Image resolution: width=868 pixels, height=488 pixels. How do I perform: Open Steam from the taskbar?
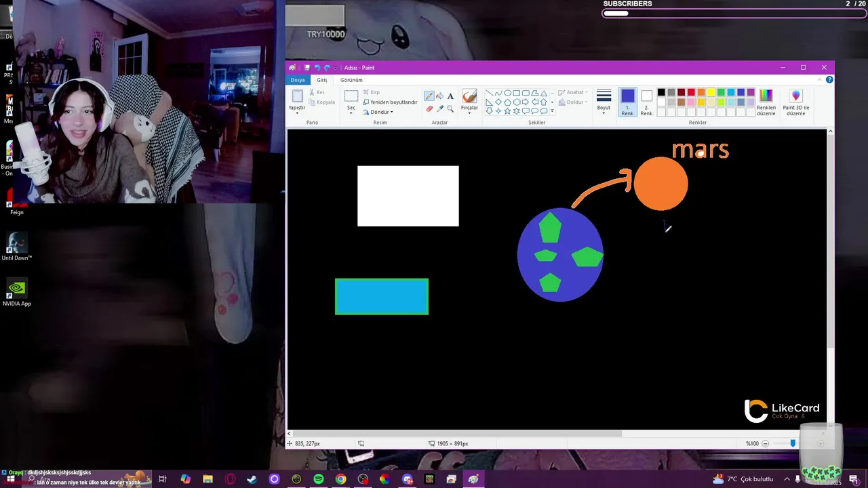pos(252,479)
